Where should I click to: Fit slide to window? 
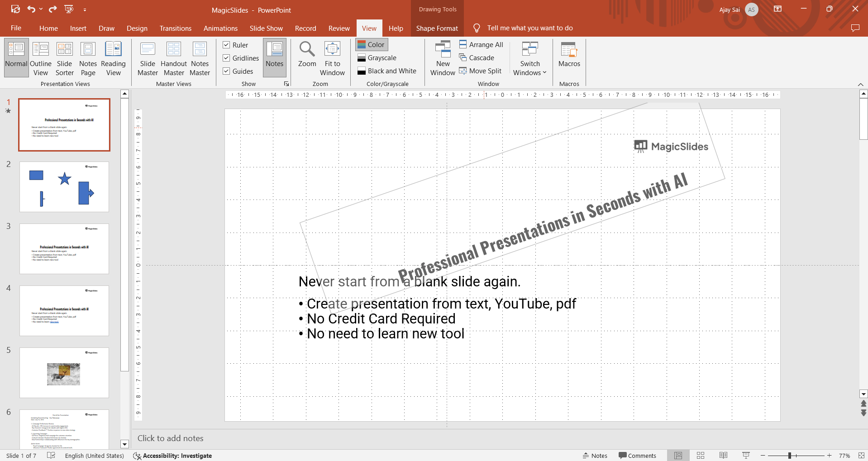[332, 58]
